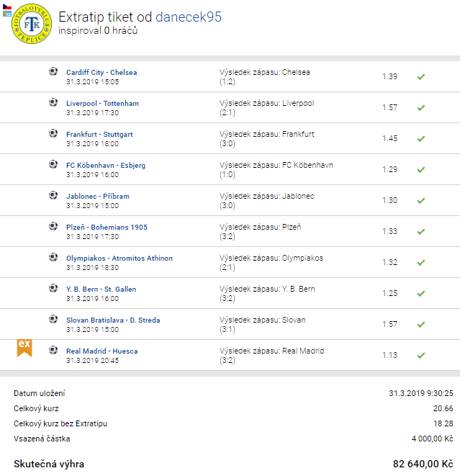
Task: Click the Czech flag icon
Action: click(x=7, y=6)
